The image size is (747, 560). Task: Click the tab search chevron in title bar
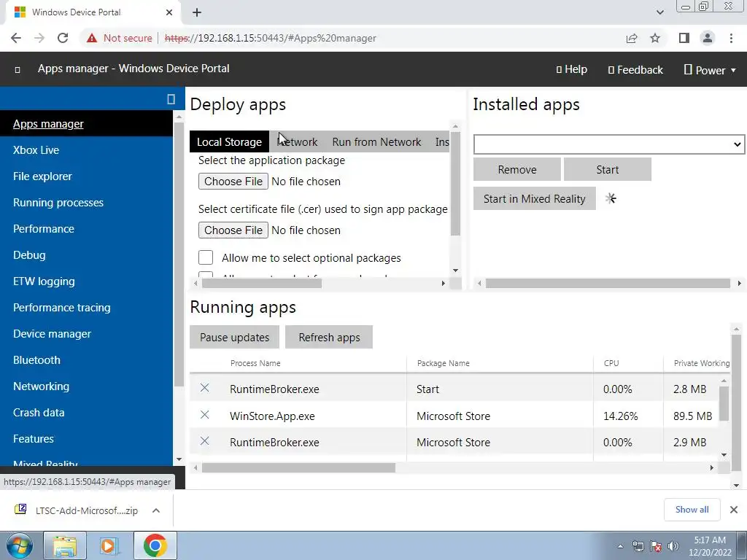pyautogui.click(x=659, y=12)
